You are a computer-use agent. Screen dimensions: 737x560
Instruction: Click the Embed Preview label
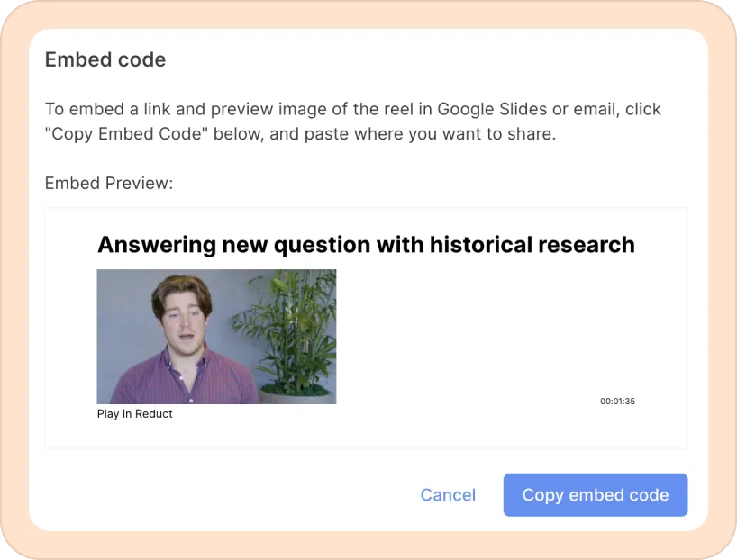click(108, 183)
